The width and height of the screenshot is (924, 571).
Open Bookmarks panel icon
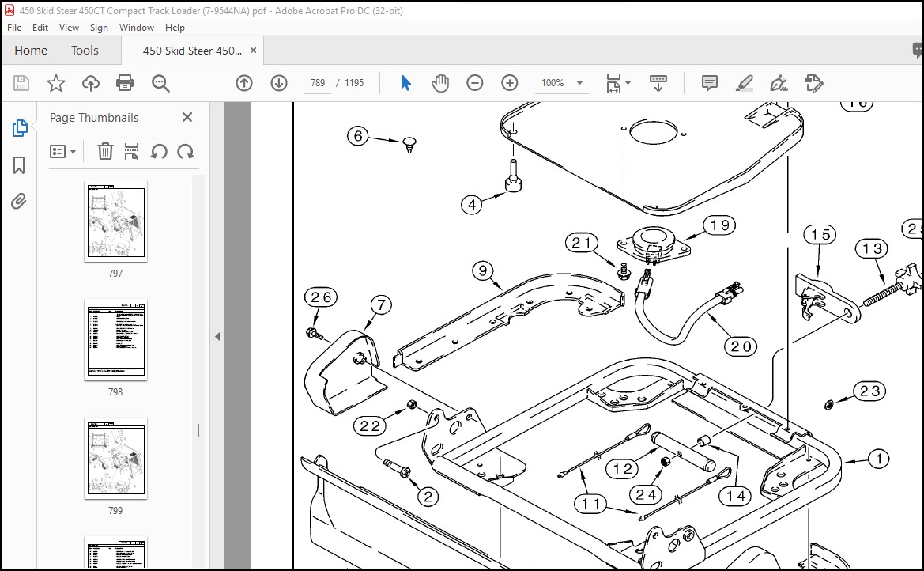point(19,165)
